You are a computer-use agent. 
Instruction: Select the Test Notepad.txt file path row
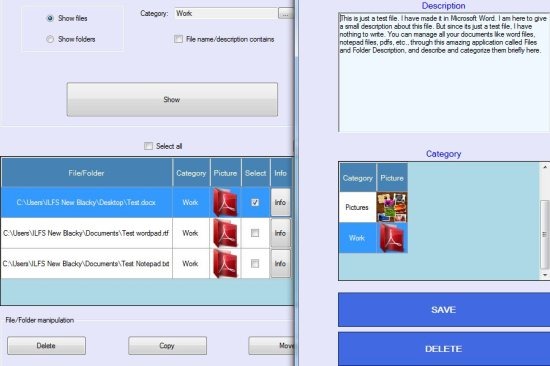(x=86, y=264)
